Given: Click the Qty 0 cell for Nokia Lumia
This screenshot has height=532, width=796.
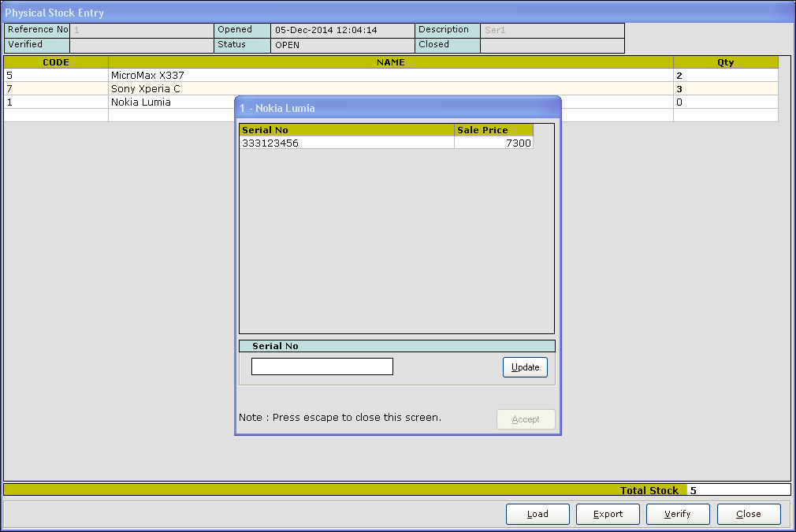Looking at the screenshot, I should point(725,102).
